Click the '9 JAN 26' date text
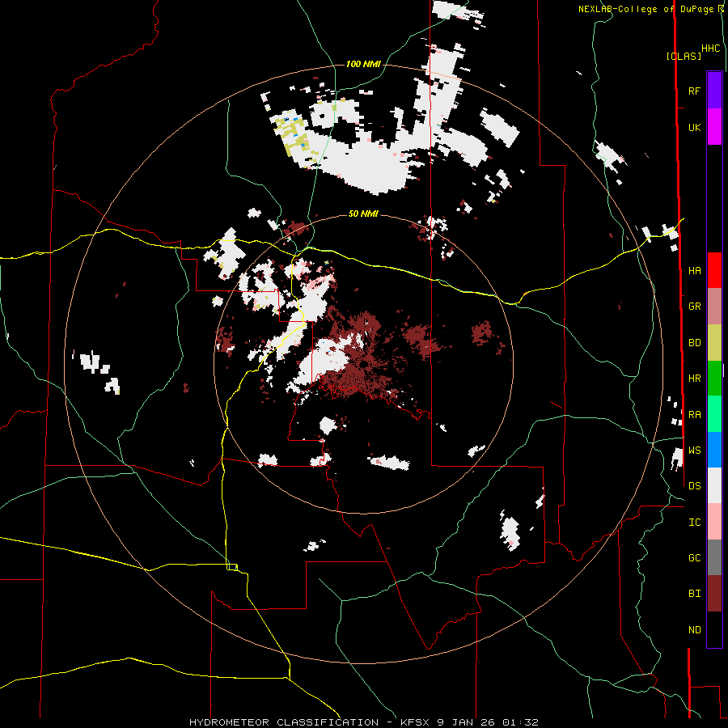Viewport: 728px width, 728px height. coord(466,722)
